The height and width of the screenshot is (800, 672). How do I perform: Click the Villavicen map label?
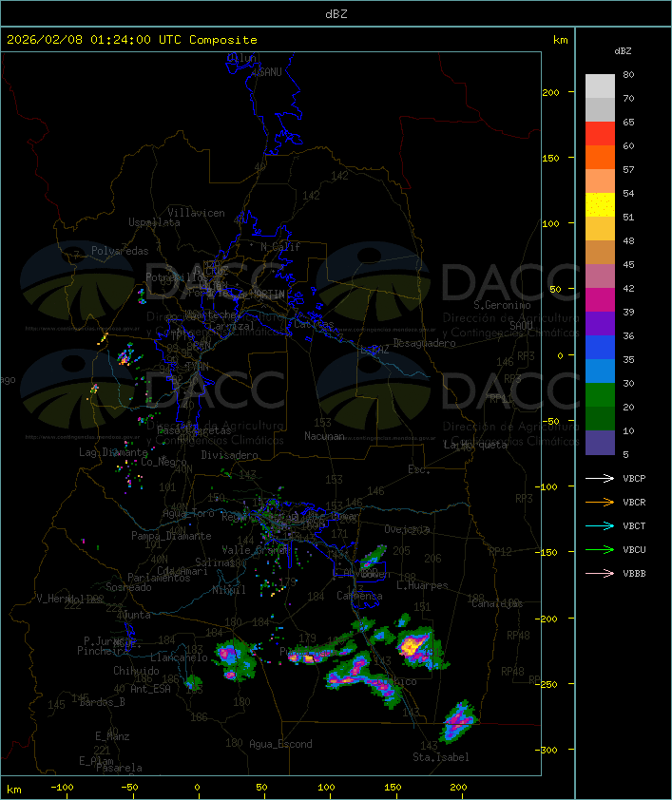tap(197, 213)
